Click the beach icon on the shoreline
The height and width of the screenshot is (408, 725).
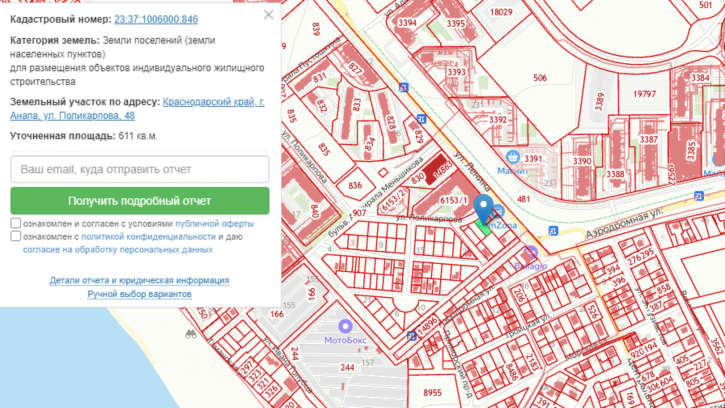point(190,334)
